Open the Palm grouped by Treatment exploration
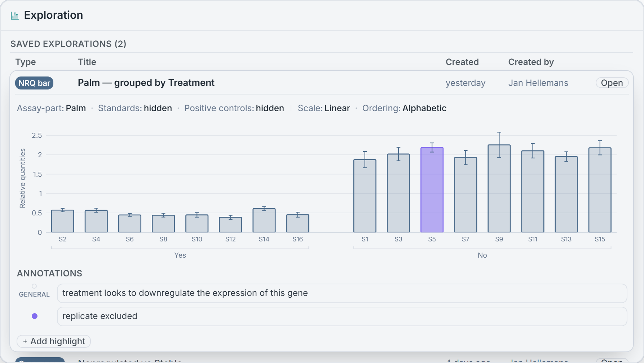 pyautogui.click(x=612, y=83)
